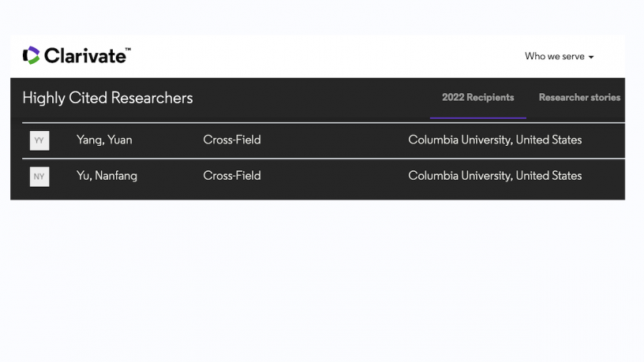Click the Clarivate logo
This screenshot has height=362, width=644.
(77, 55)
